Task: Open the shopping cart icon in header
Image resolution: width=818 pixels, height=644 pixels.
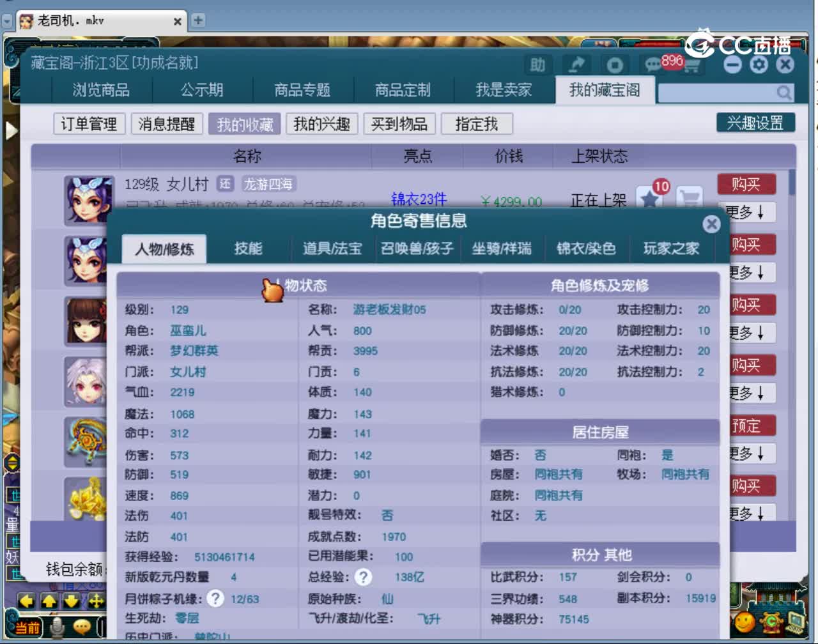Action: coord(691,66)
